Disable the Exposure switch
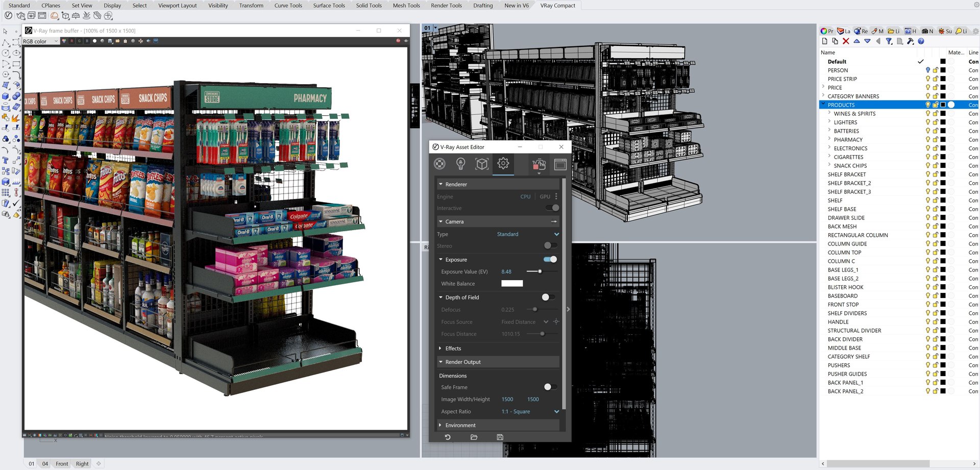This screenshot has height=470, width=980. tap(550, 259)
